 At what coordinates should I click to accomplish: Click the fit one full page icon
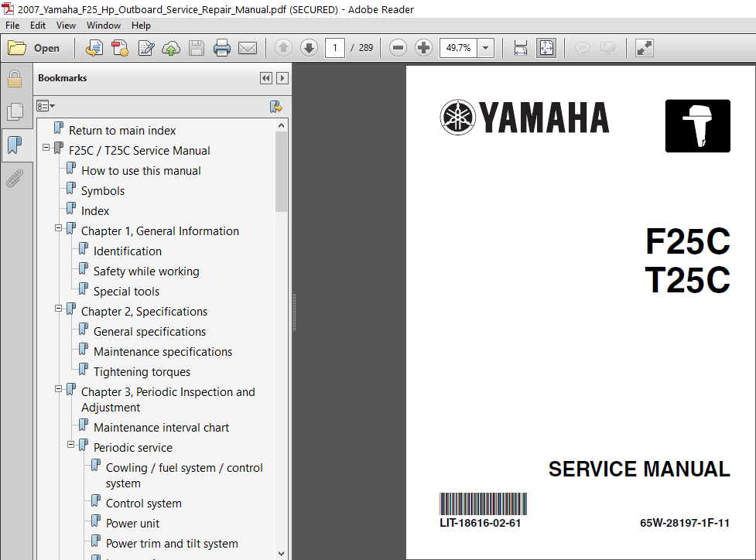point(546,48)
